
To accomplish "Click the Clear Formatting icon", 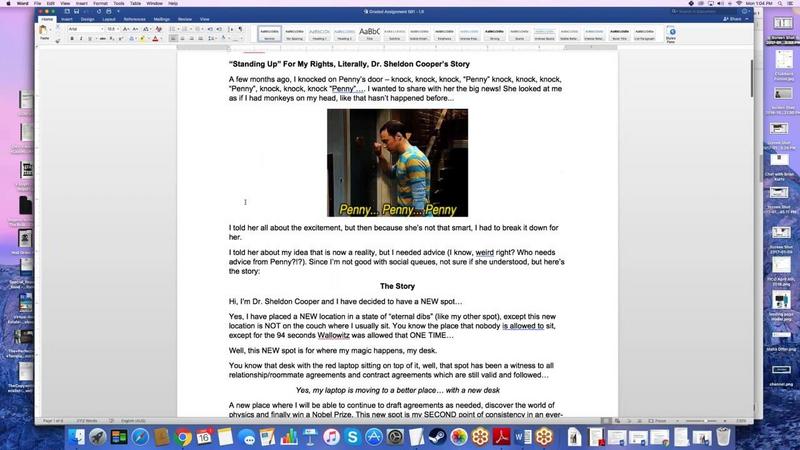I will pos(159,29).
